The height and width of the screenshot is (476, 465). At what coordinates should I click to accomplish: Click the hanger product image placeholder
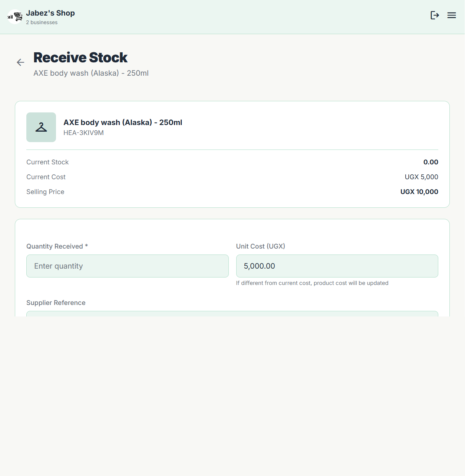click(x=41, y=127)
